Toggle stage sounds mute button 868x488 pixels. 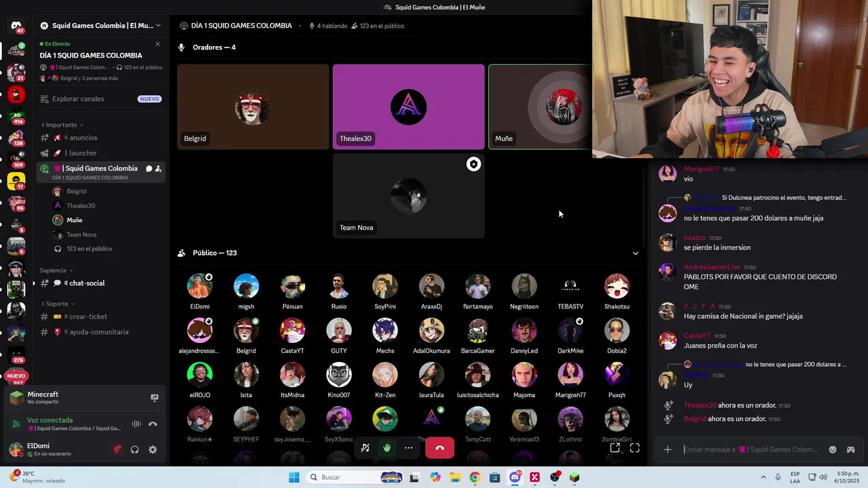coord(365,447)
